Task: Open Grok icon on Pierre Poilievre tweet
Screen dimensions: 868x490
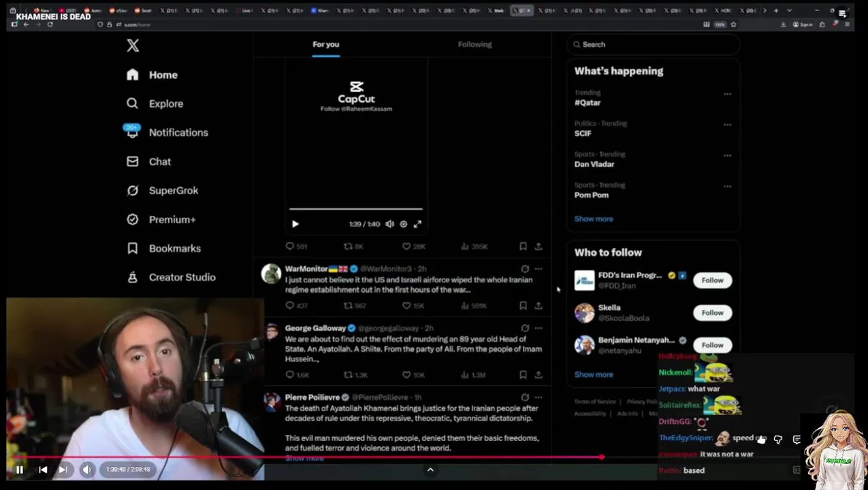Action: (525, 397)
